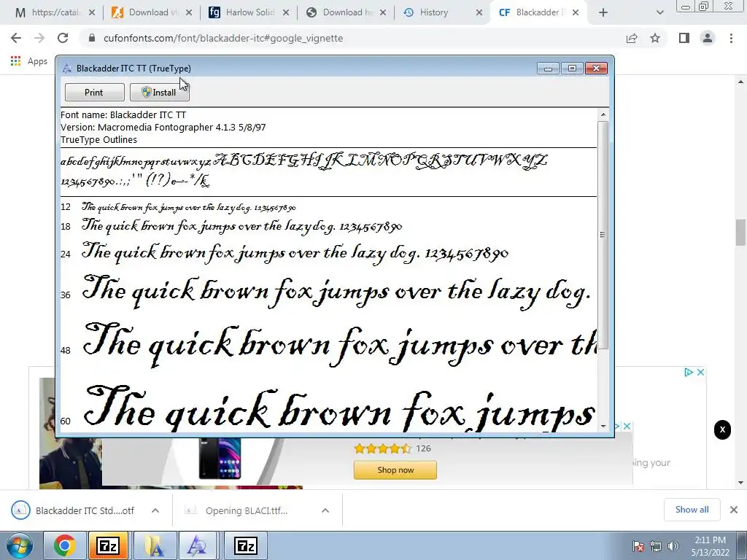Open font viewer taskbar icon
747x560 pixels.
click(197, 545)
